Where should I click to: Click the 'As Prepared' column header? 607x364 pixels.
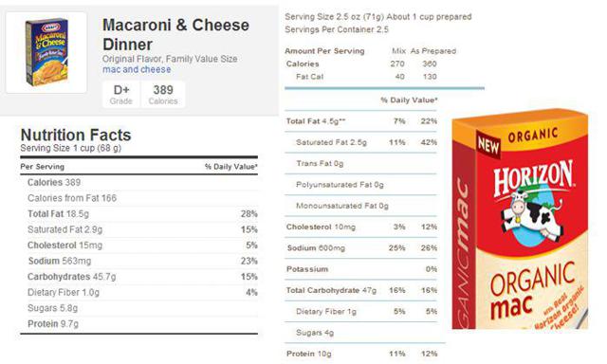pyautogui.click(x=433, y=51)
